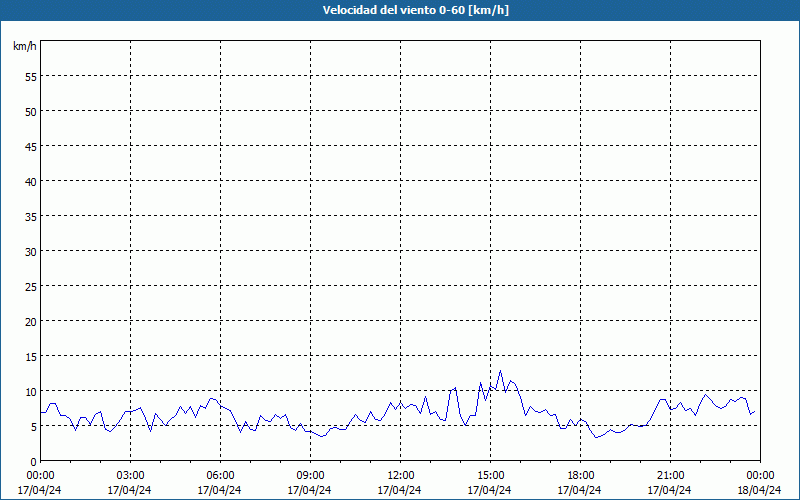
Task: Click the date '17/04/24' under 21:00
Action: [x=669, y=490]
